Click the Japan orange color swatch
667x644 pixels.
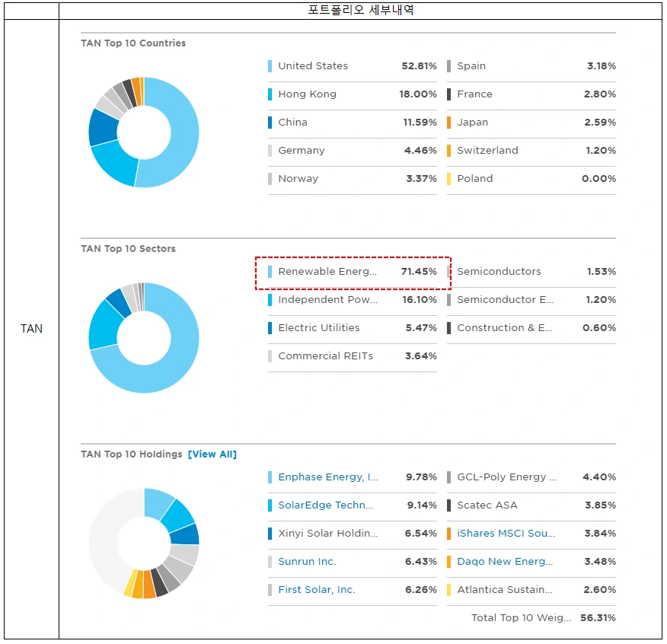[x=448, y=123]
